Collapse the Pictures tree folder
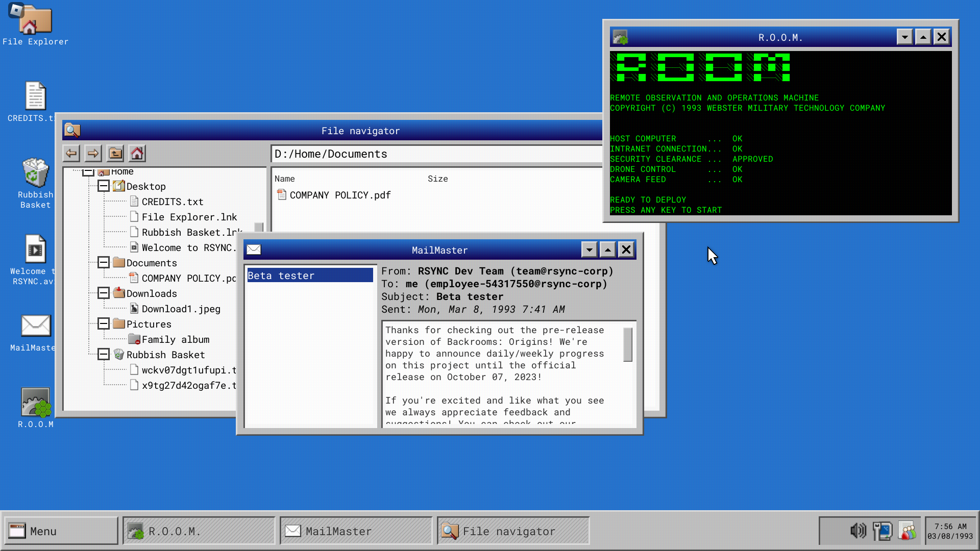980x551 pixels. [104, 324]
